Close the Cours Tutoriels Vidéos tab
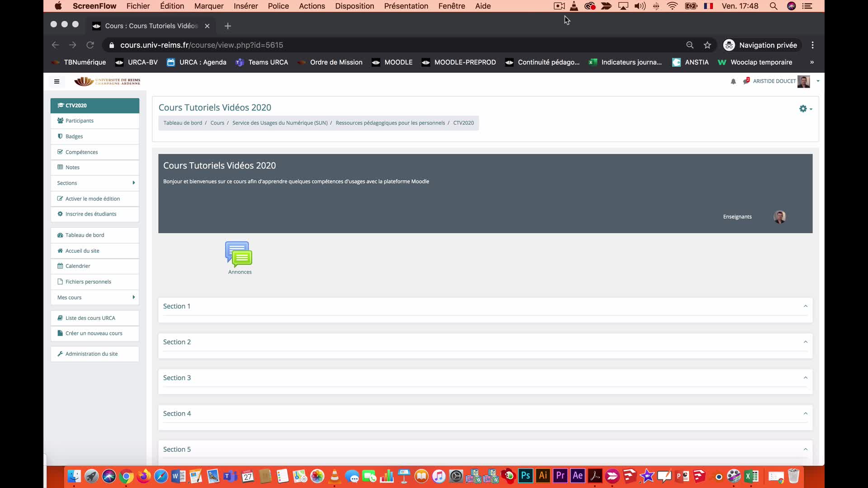The height and width of the screenshot is (488, 868). click(x=207, y=26)
